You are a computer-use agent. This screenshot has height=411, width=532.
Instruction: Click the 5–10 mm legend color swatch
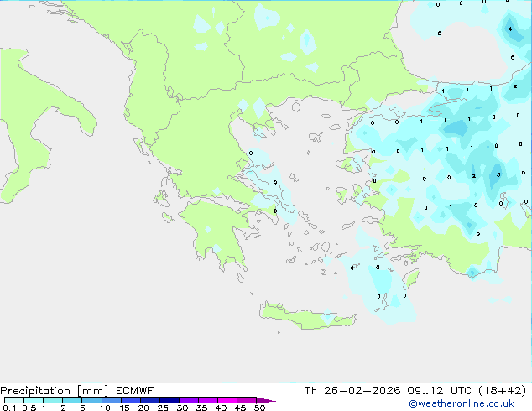click(x=91, y=400)
